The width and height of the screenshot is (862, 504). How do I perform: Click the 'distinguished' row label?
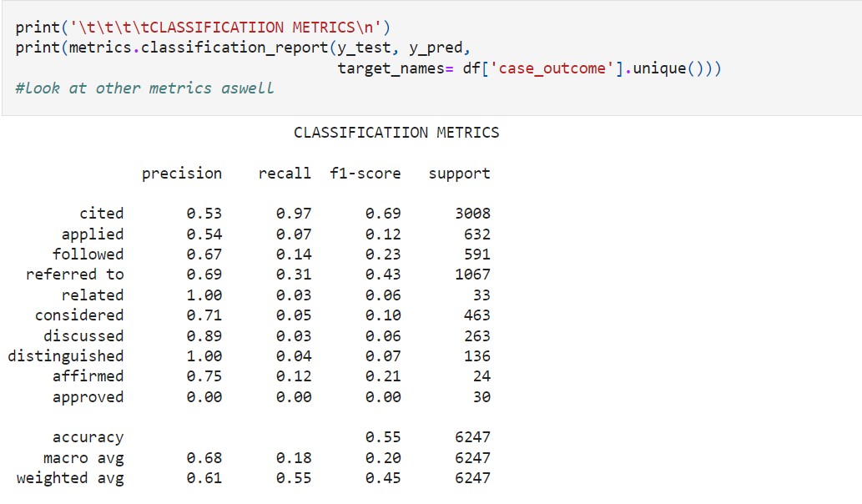click(x=66, y=356)
